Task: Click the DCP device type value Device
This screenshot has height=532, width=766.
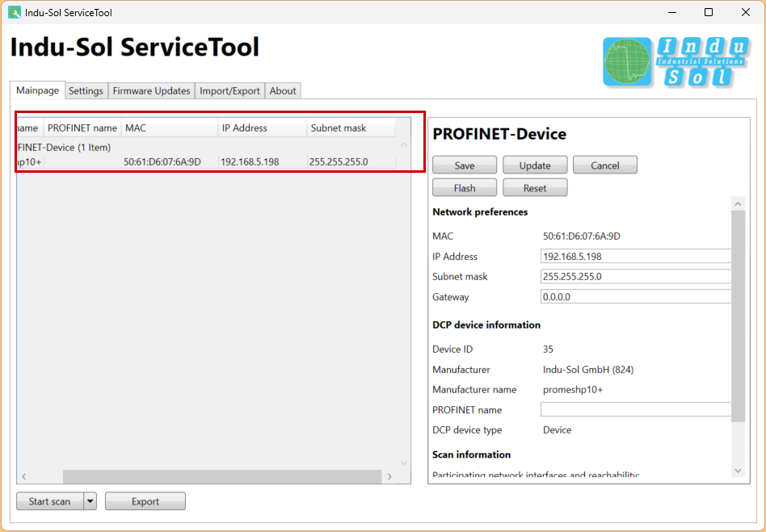Action: (x=557, y=430)
